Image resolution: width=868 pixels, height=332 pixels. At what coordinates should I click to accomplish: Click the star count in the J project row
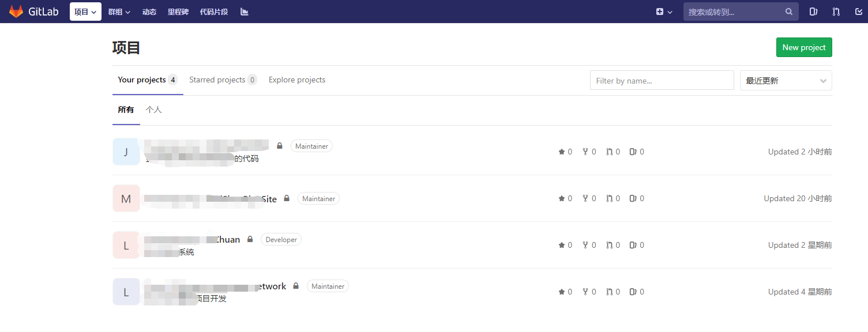pos(565,152)
